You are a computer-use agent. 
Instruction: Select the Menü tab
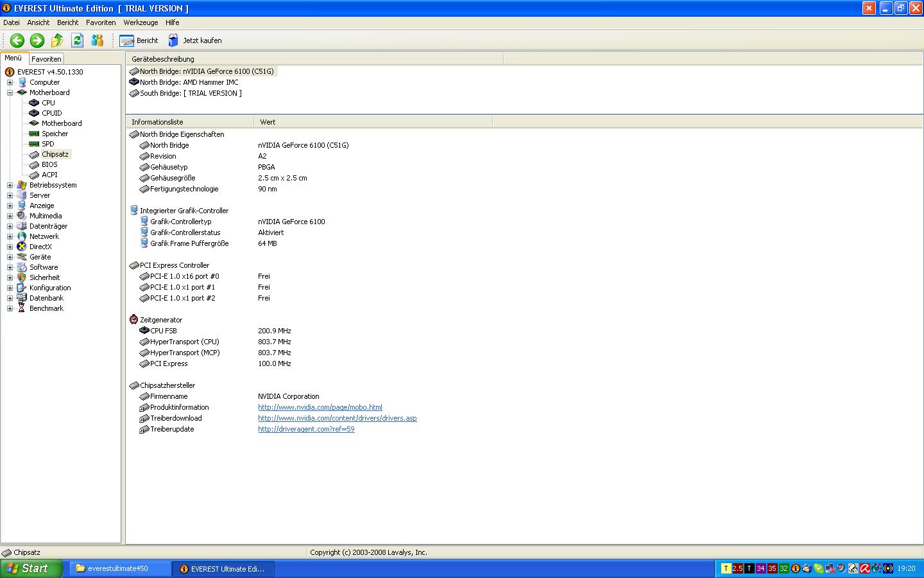(13, 58)
